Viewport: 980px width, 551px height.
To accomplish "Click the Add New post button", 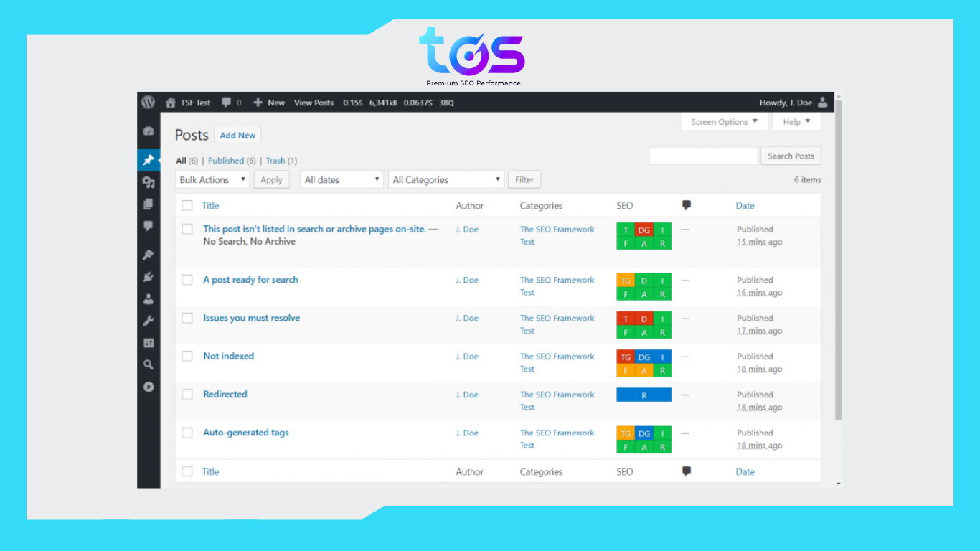I will (237, 135).
